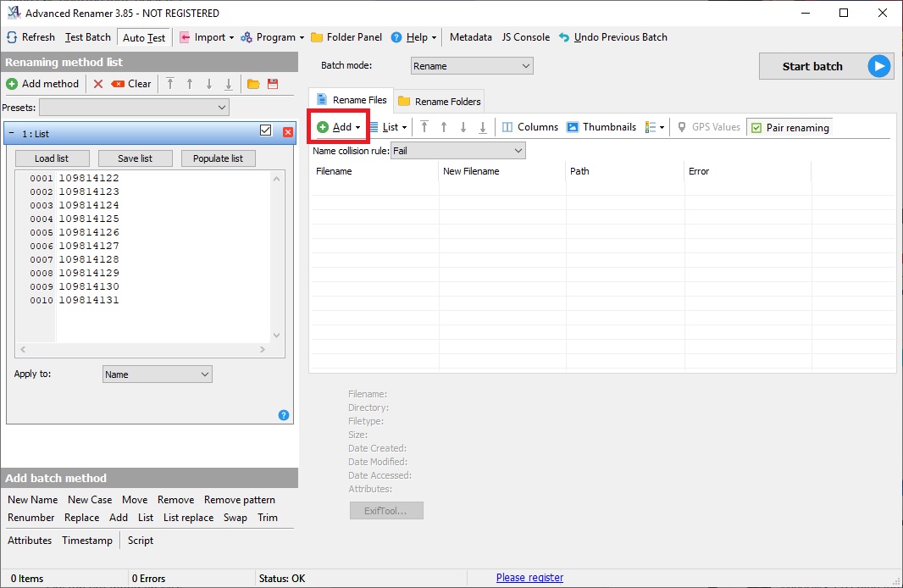This screenshot has width=903, height=588.
Task: Open the Help menu
Action: tap(413, 37)
